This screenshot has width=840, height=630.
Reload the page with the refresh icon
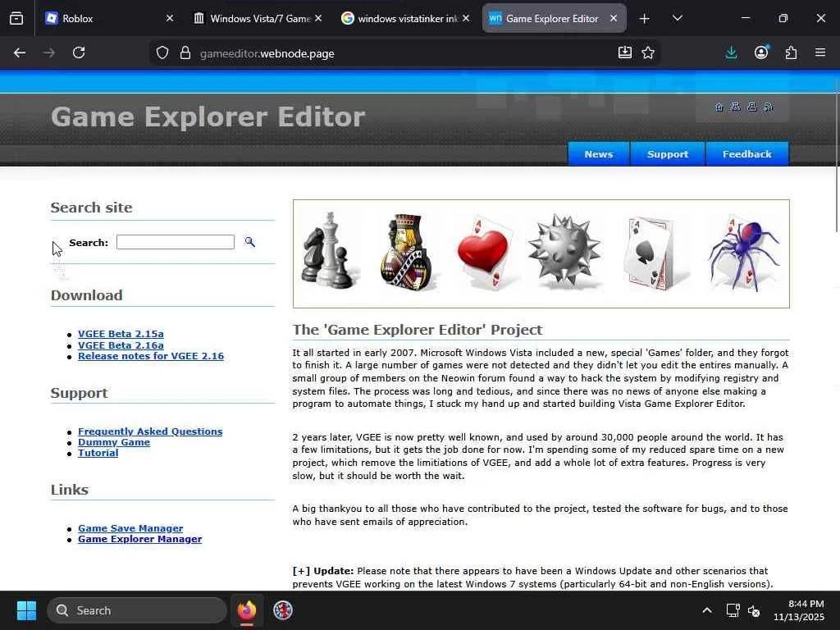point(79,52)
